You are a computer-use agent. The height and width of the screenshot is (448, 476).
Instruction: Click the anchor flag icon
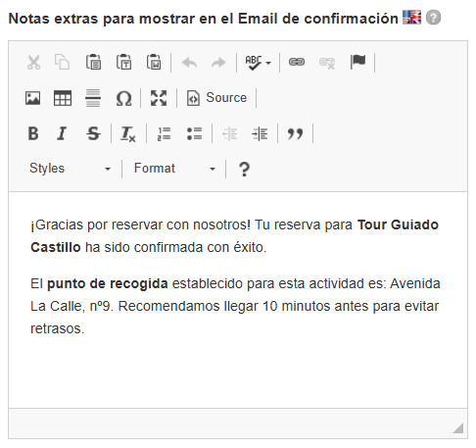tap(357, 62)
